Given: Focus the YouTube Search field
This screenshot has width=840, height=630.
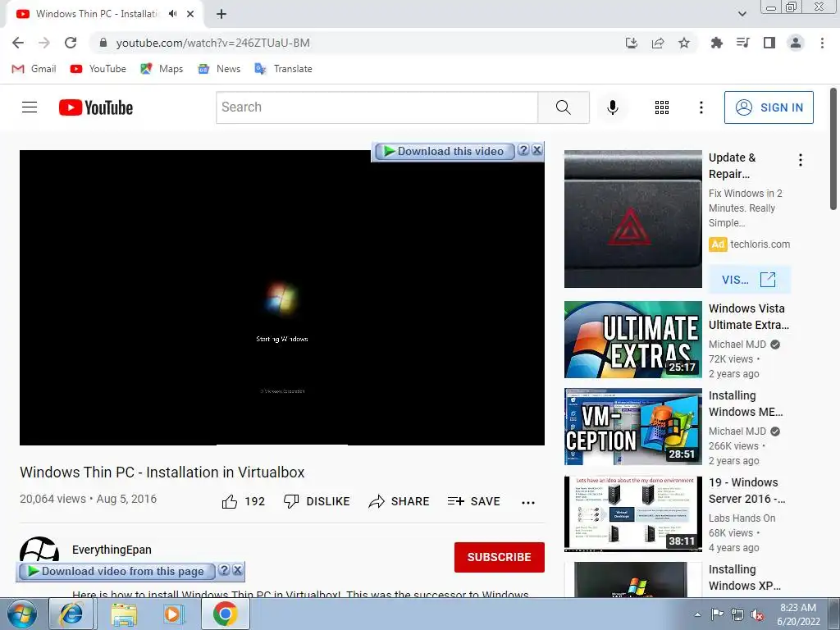Looking at the screenshot, I should coord(377,107).
